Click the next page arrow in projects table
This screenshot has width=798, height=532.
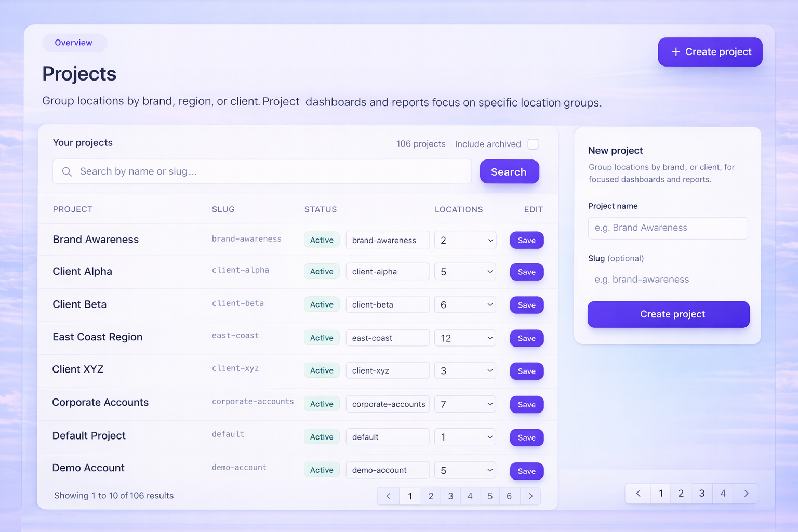tap(530, 496)
